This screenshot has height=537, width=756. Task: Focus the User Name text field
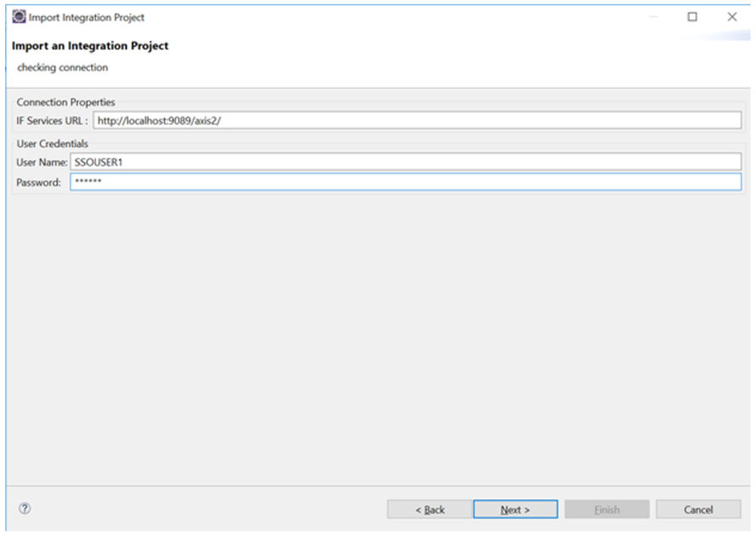pyautogui.click(x=405, y=162)
